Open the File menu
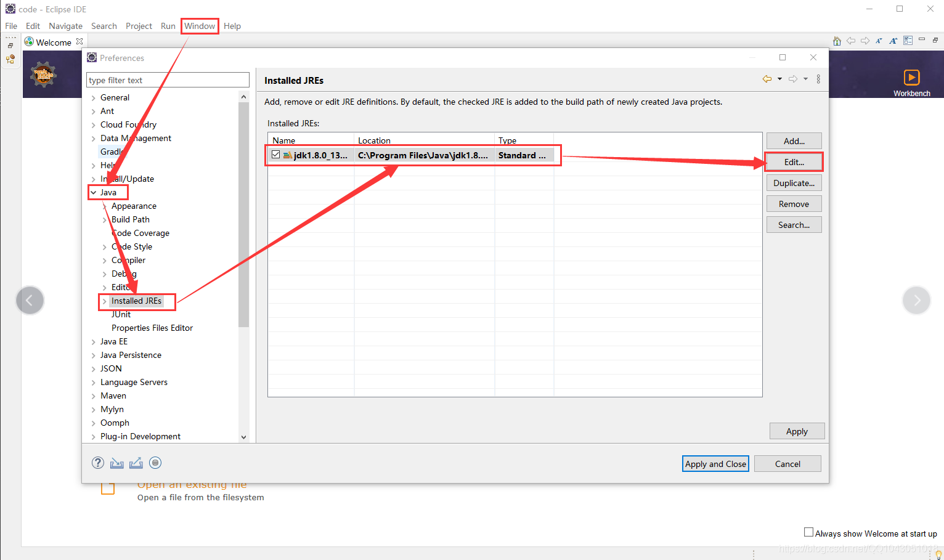Screen dimensions: 944x560 pos(11,26)
